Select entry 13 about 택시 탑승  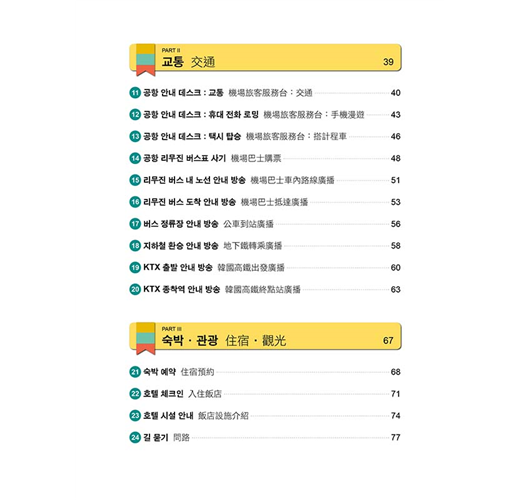pyautogui.click(x=265, y=136)
